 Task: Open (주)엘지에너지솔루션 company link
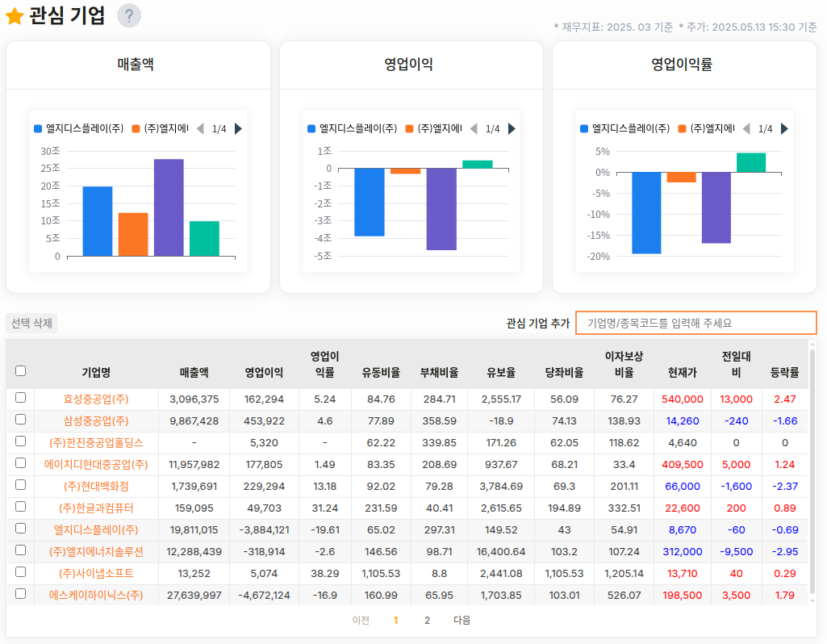96,552
